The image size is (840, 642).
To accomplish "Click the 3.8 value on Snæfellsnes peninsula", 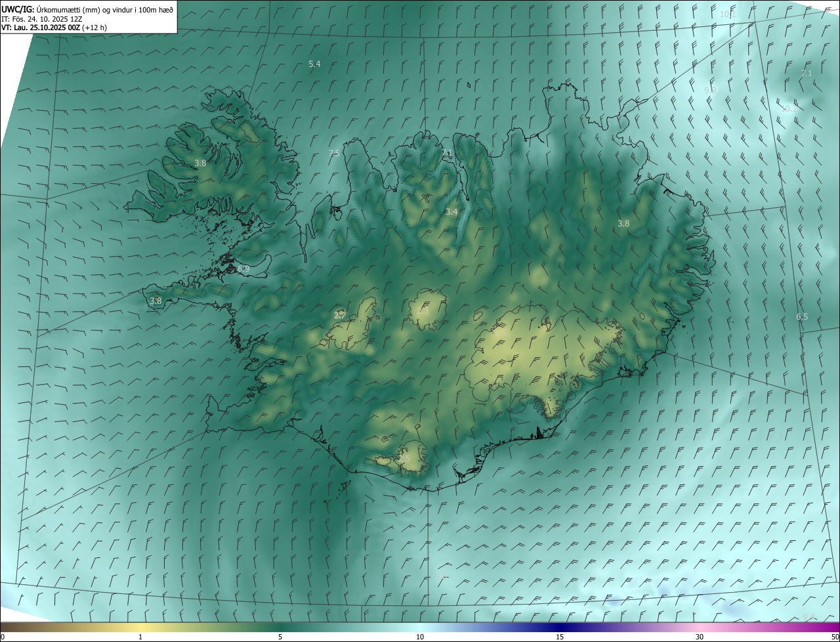I will coord(156,301).
